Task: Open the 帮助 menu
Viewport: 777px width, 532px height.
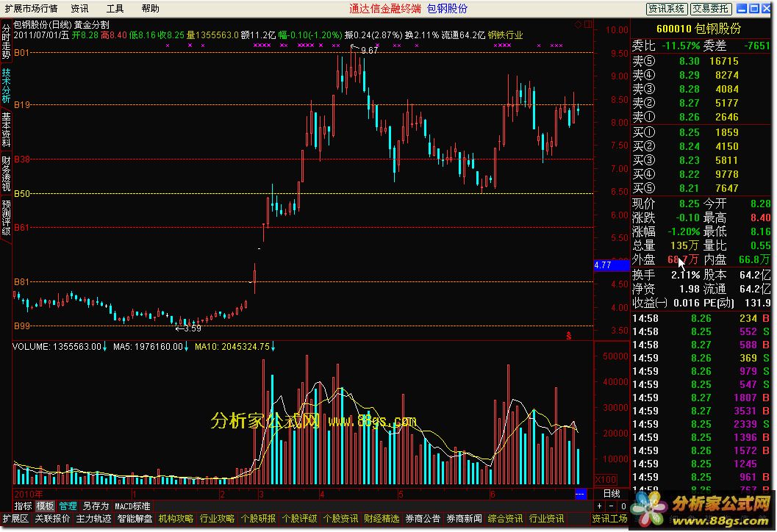Action: pyautogui.click(x=150, y=8)
